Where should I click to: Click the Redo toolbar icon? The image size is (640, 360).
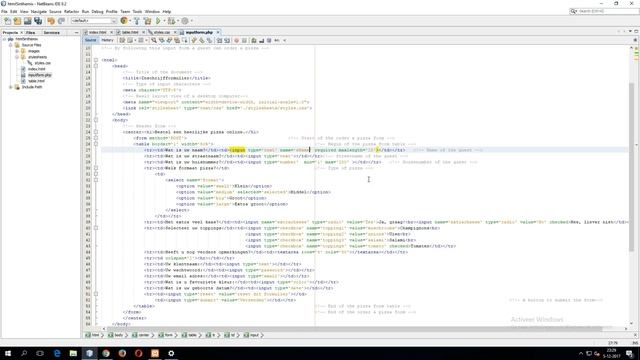(61, 21)
